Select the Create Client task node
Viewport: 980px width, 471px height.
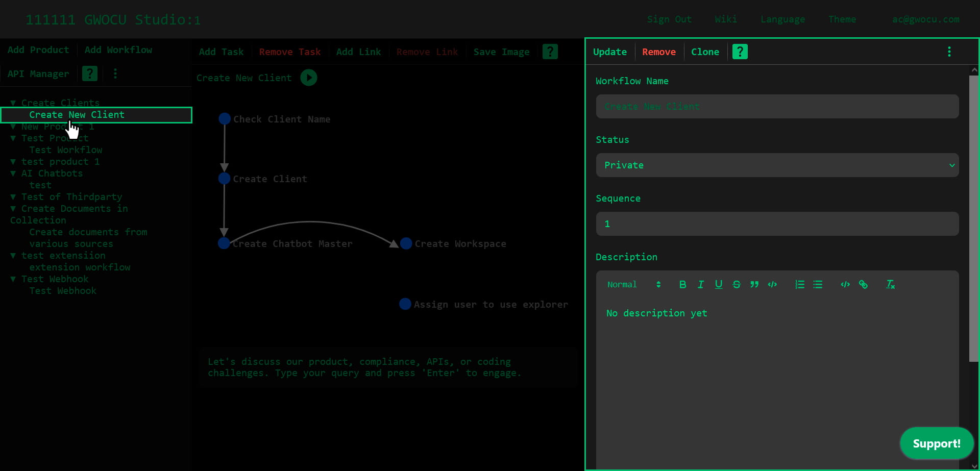coord(224,179)
